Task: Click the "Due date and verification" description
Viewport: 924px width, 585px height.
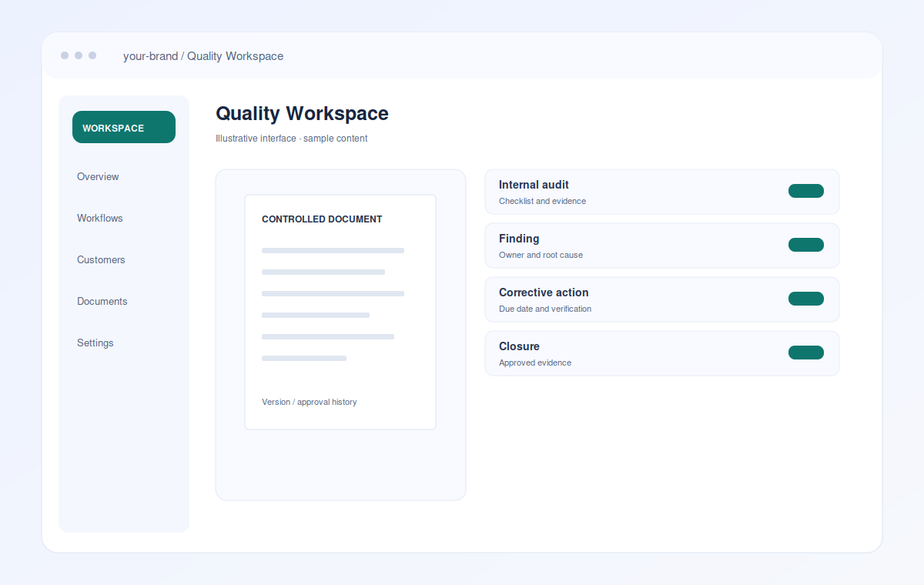Action: pyautogui.click(x=545, y=309)
